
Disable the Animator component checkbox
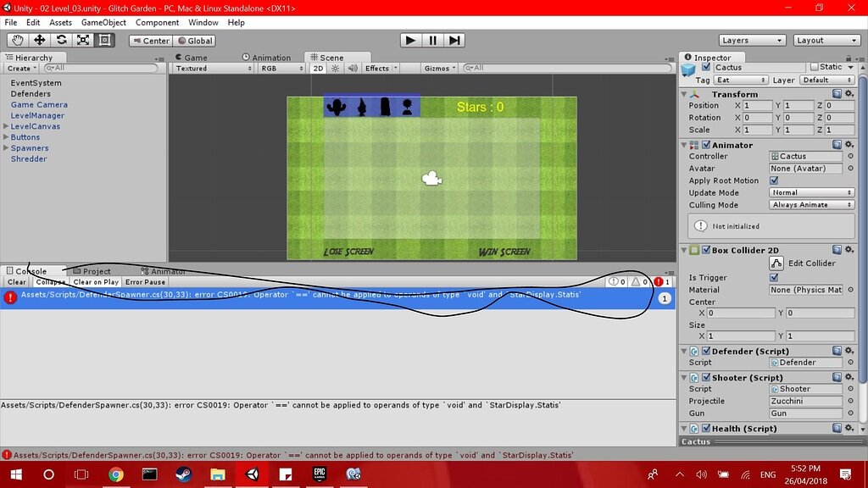click(x=706, y=144)
